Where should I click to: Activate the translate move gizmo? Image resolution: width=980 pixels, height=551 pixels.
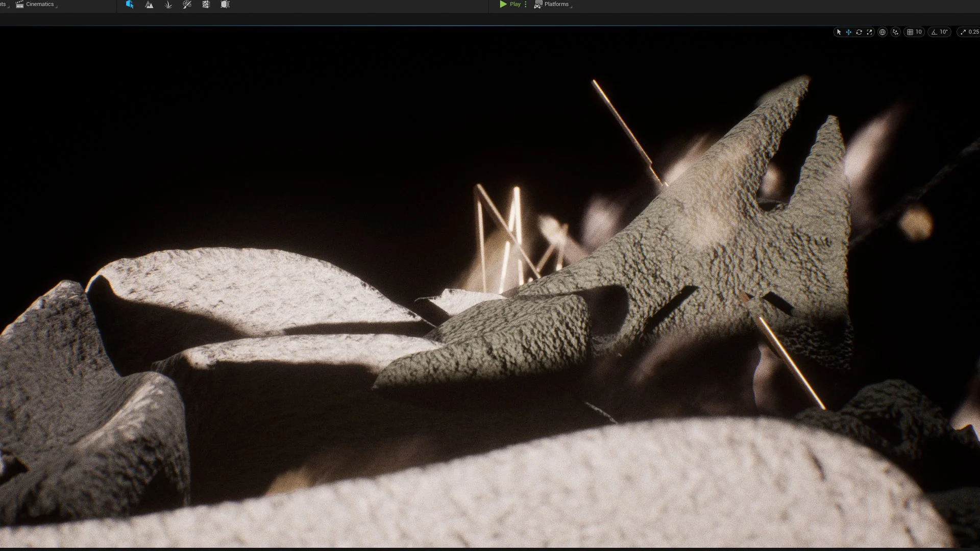tap(849, 32)
